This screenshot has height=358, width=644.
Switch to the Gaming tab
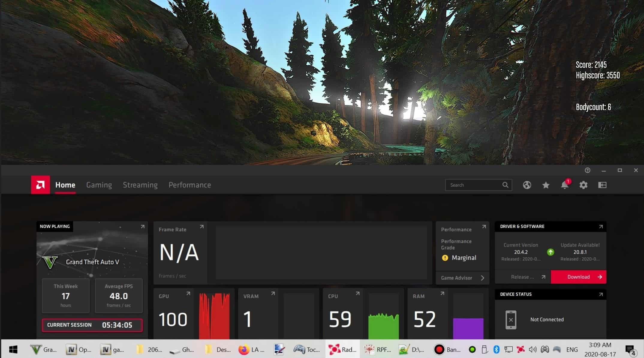pyautogui.click(x=99, y=185)
